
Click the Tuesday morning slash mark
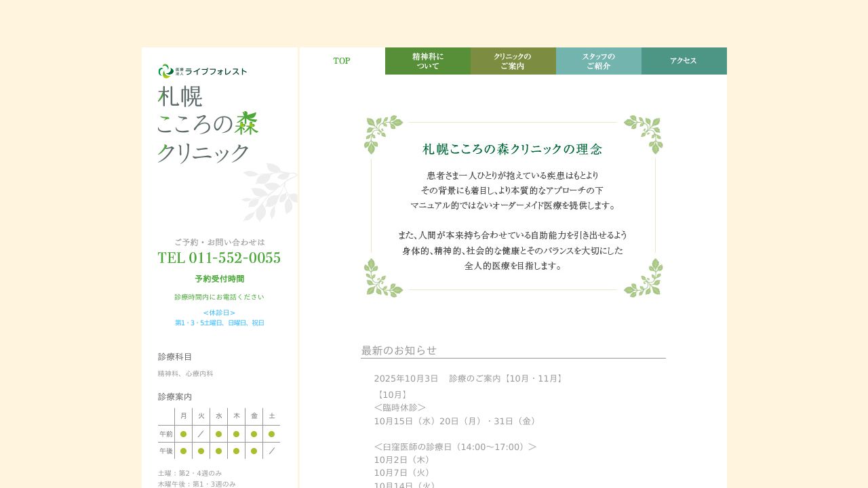(201, 434)
